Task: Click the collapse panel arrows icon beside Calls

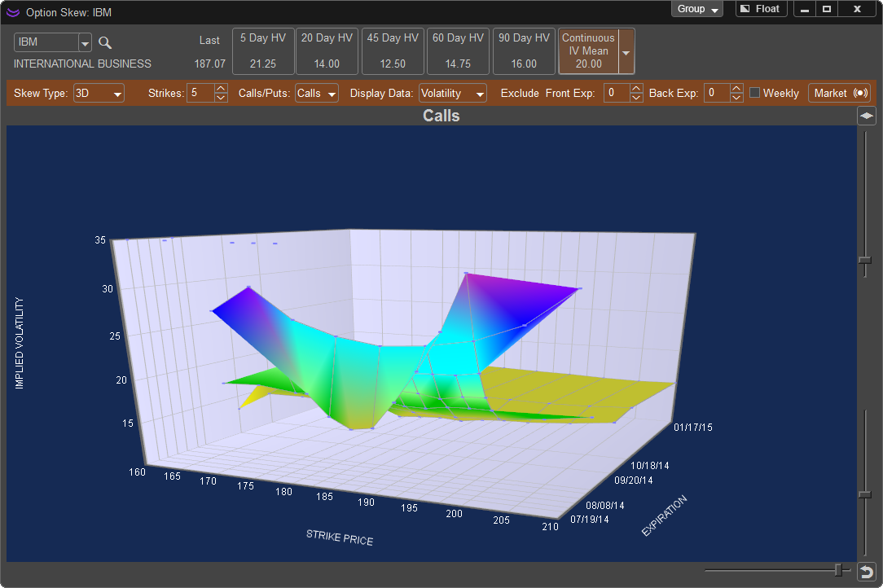Action: 866,116
